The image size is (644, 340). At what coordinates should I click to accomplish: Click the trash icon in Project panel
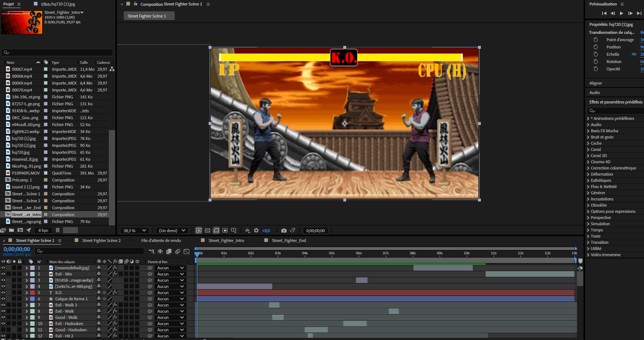point(58,230)
